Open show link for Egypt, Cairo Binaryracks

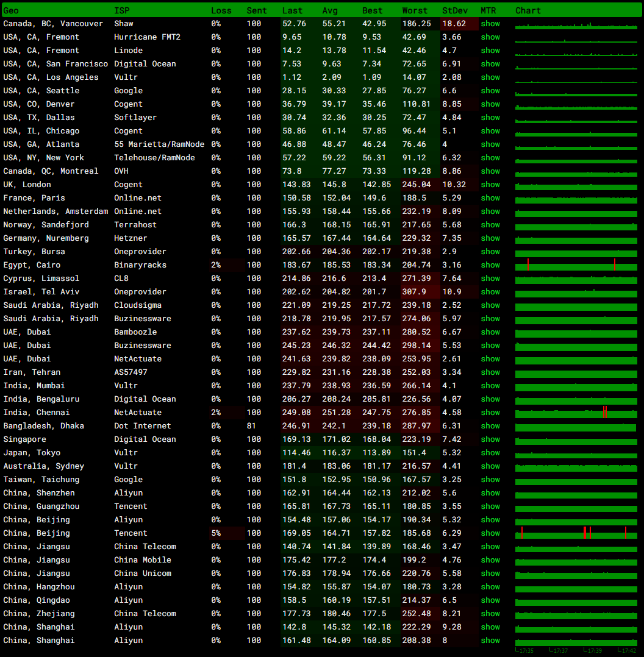(x=490, y=265)
